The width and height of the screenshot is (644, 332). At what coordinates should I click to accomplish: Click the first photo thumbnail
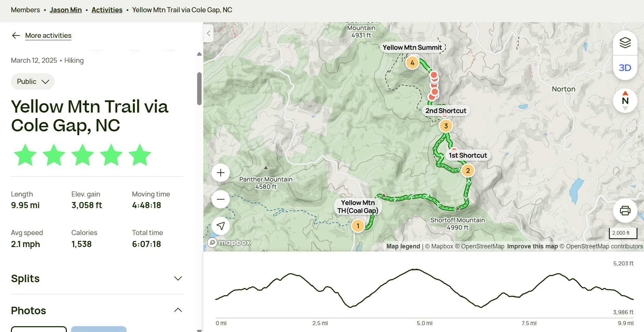point(39,329)
